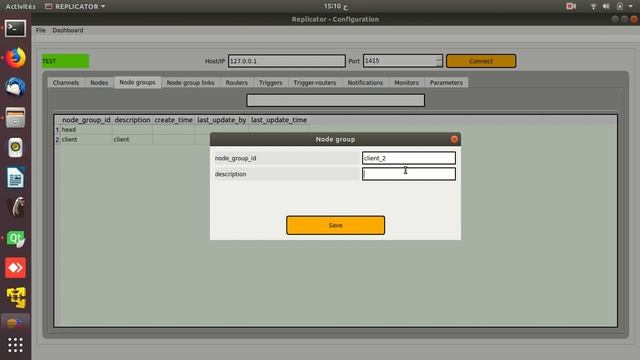The height and width of the screenshot is (360, 640).
Task: Open the red diamond app in dock
Action: [x=16, y=268]
